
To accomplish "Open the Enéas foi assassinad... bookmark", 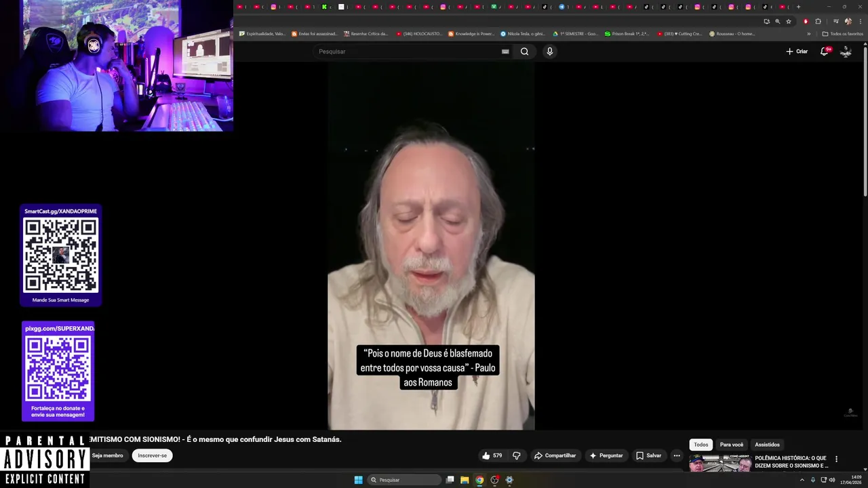I will coord(315,34).
